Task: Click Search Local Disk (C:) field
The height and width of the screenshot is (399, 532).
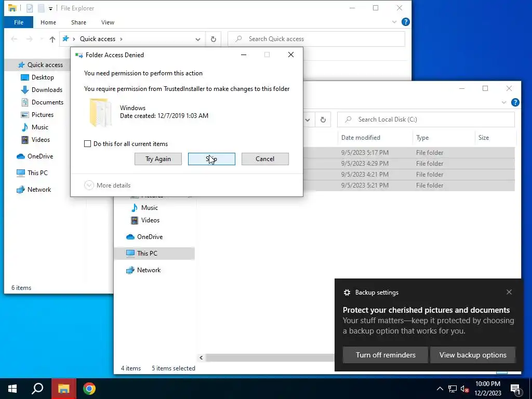Action: pos(426,119)
